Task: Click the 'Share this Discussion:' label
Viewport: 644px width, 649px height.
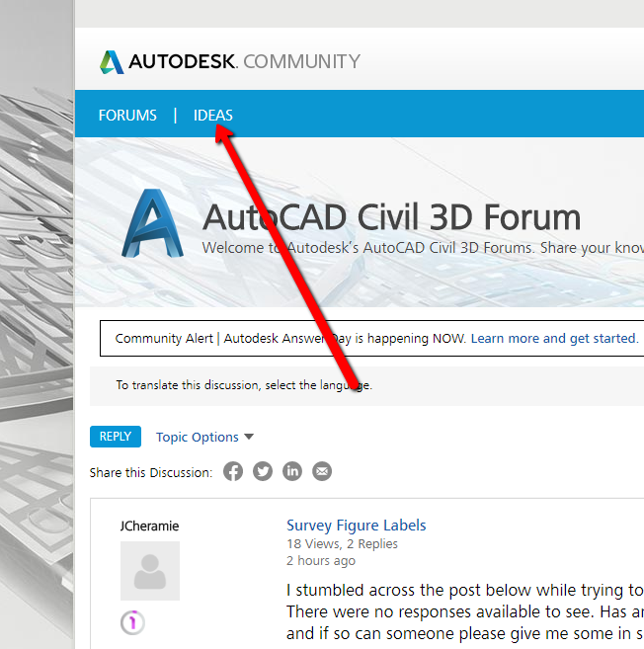Action: pos(151,473)
